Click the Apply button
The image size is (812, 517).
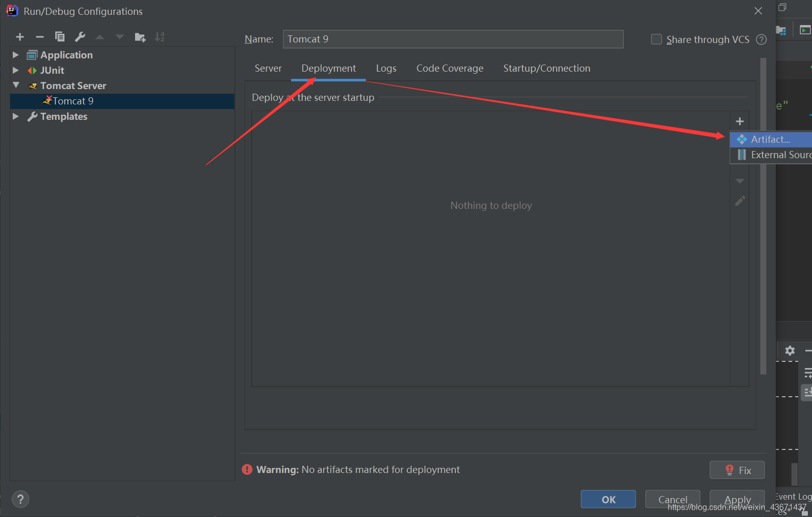click(737, 499)
